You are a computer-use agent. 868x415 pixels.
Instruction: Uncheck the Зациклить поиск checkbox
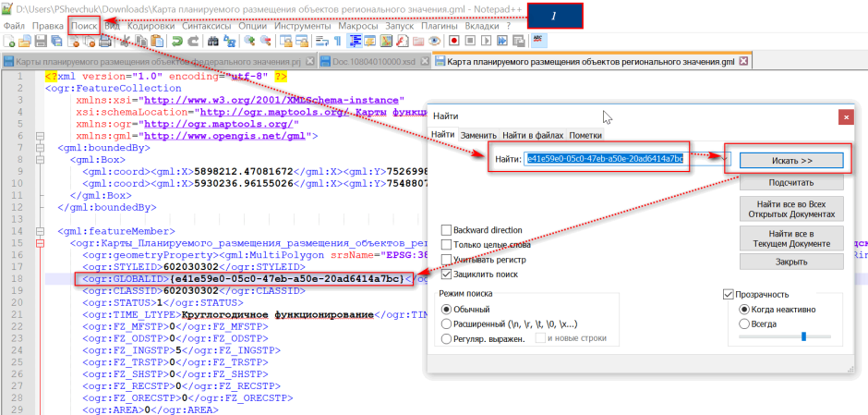point(446,275)
